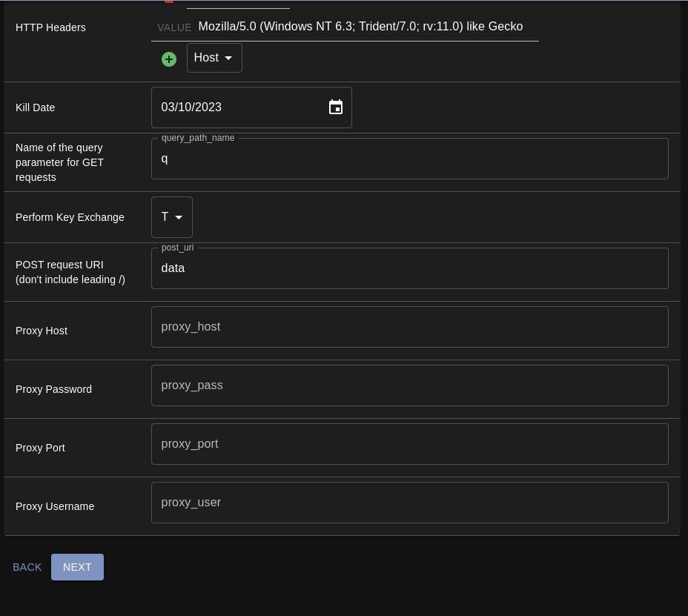The image size is (688, 616).
Task: Click the proxy_host input field
Action: click(409, 327)
